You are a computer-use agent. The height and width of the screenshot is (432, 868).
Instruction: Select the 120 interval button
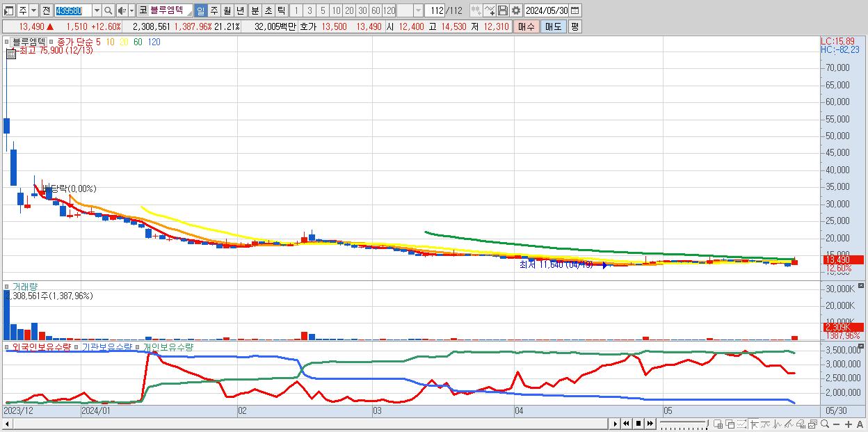coord(389,10)
